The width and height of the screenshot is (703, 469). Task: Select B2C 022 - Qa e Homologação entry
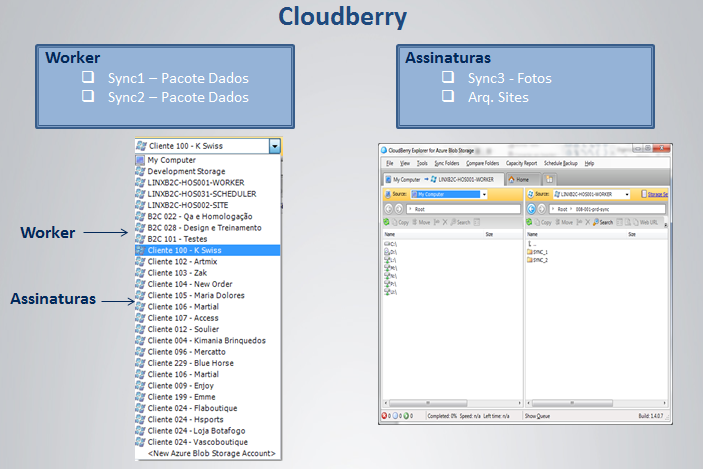pos(208,217)
